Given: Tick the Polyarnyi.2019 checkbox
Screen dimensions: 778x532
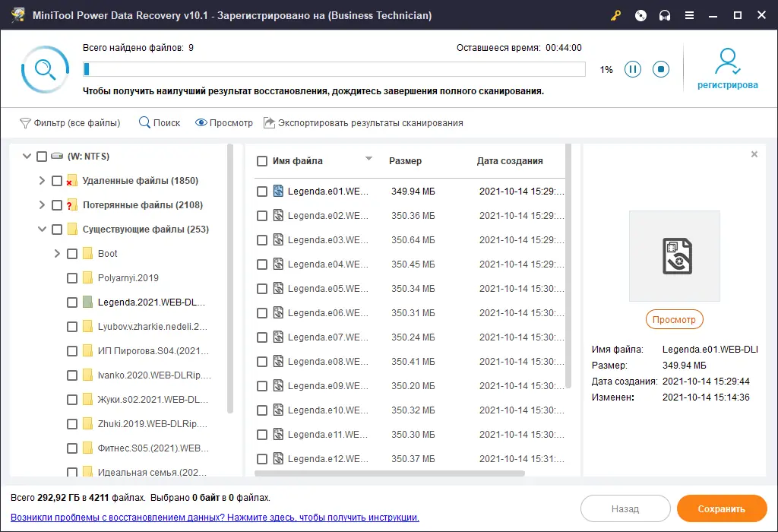Looking at the screenshot, I should click(x=72, y=278).
